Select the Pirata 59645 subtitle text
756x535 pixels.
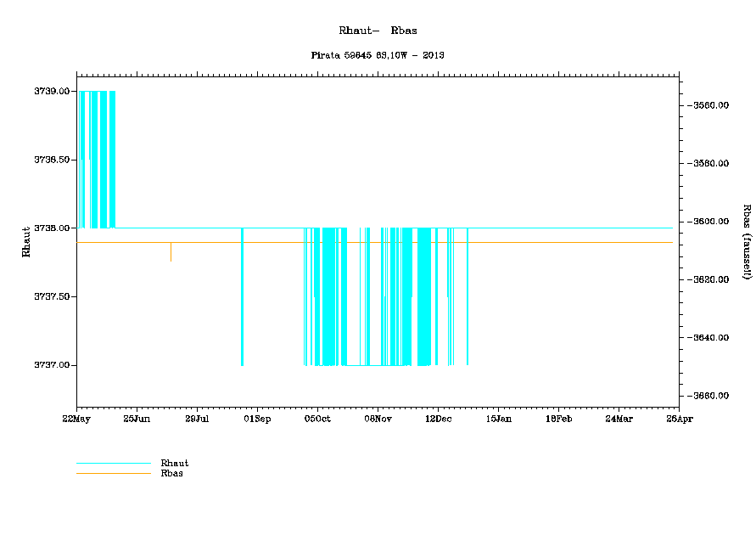point(378,54)
